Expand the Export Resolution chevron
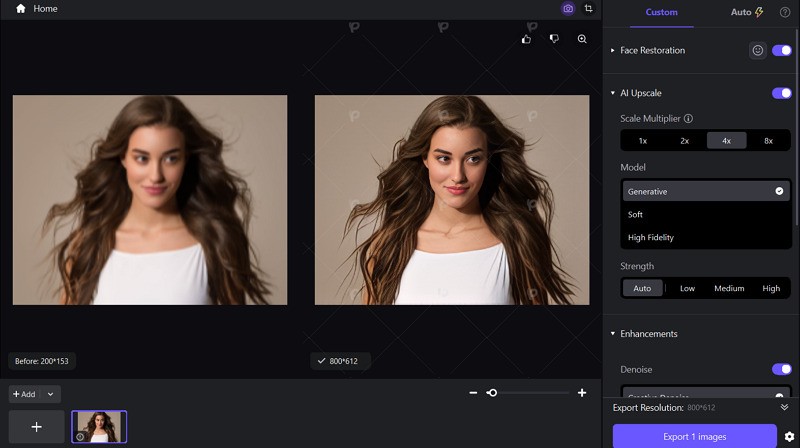 coord(784,407)
